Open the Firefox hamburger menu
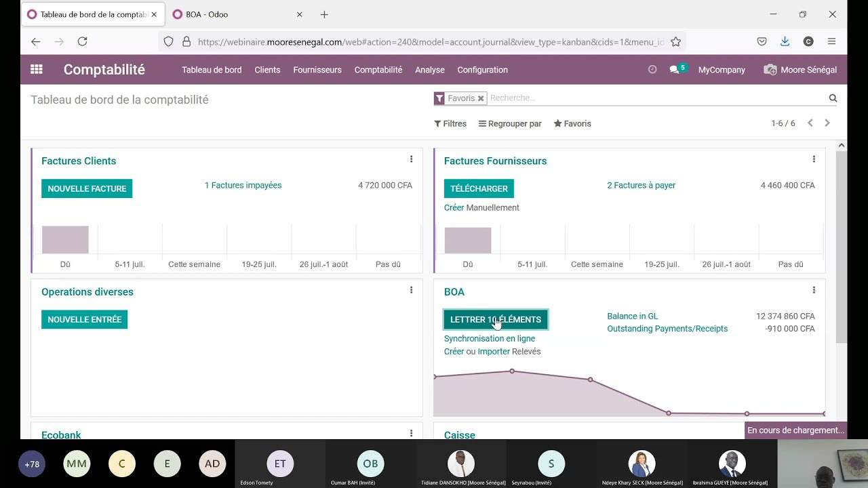This screenshot has height=488, width=868. coord(831,41)
